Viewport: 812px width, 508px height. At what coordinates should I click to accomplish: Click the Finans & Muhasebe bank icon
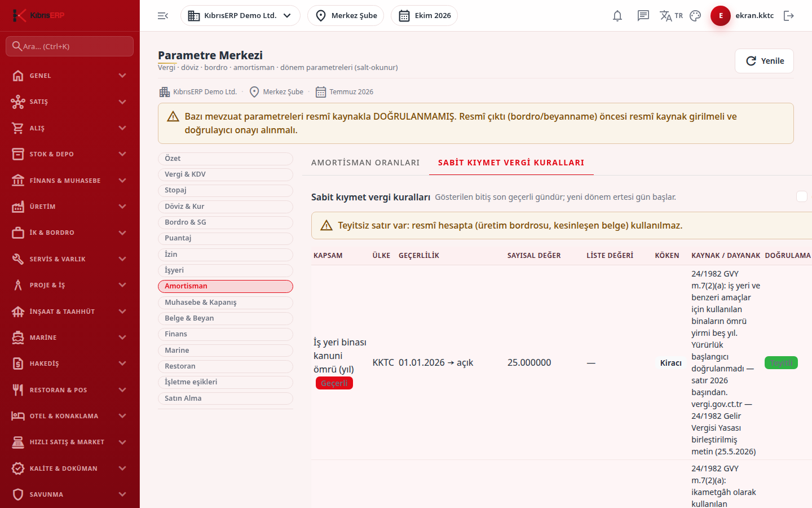click(x=18, y=181)
